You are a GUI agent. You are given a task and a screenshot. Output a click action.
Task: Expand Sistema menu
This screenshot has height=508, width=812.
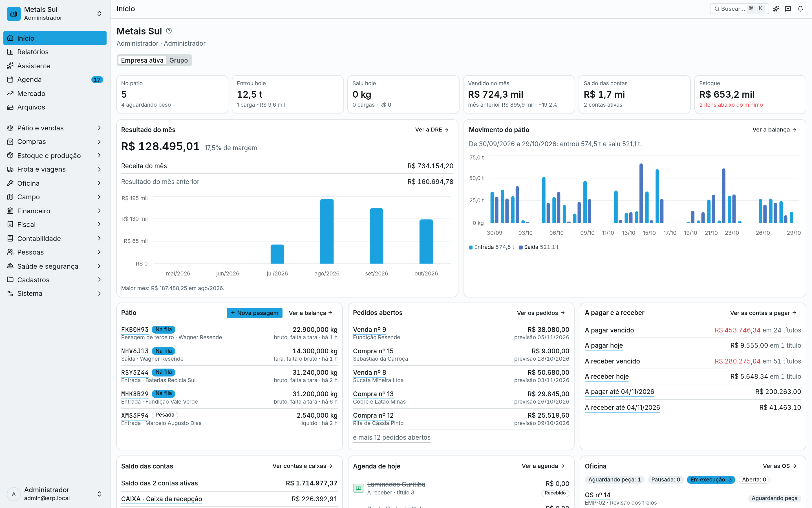[55, 293]
